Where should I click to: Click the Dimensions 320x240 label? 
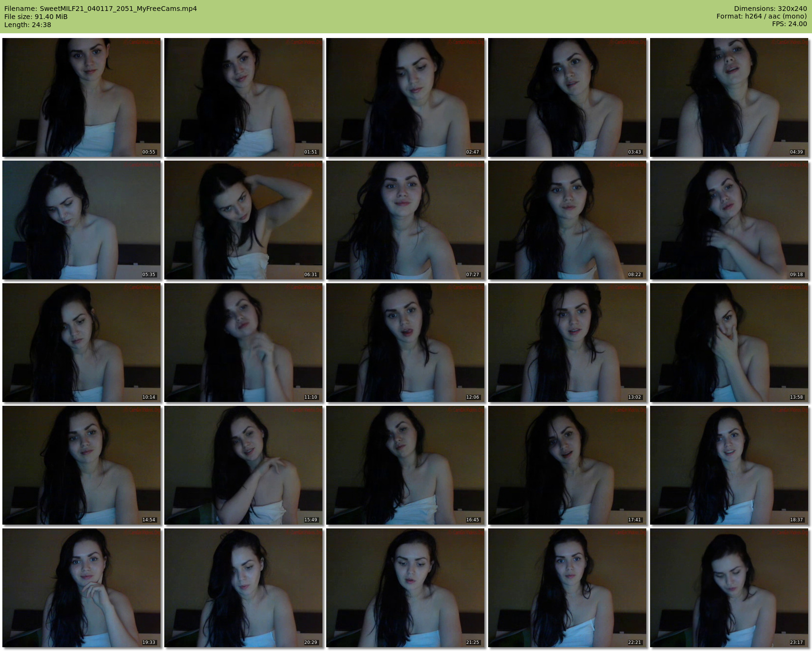click(x=770, y=9)
